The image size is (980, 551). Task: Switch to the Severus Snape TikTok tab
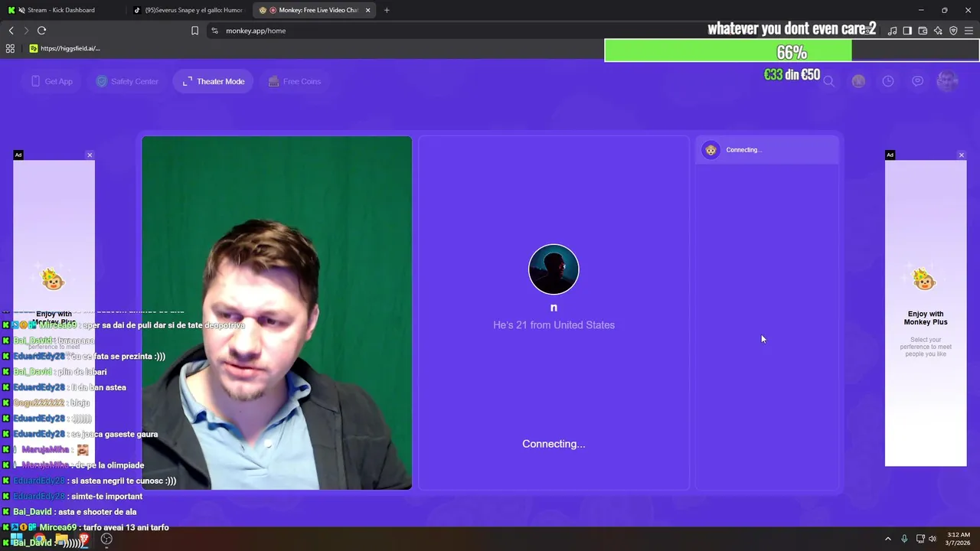tap(188, 10)
